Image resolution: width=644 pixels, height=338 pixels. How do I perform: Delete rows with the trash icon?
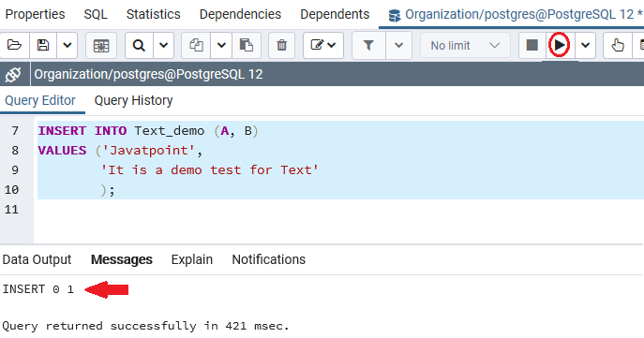282,45
